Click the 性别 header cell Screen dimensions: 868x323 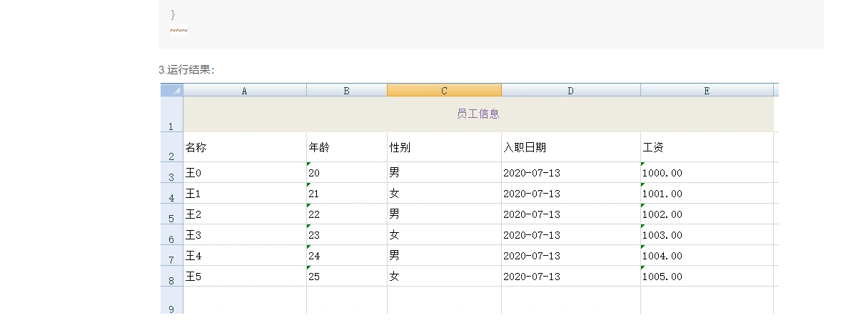[444, 147]
